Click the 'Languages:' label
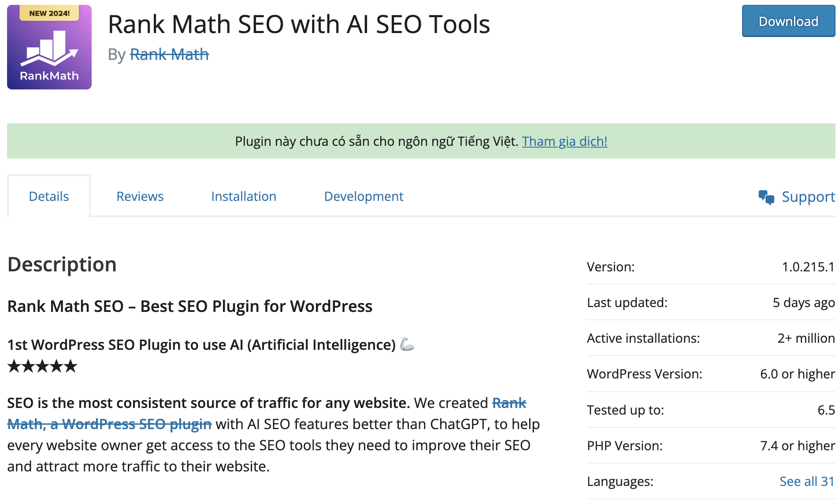Screen dimensions: 839x504 (x=620, y=482)
